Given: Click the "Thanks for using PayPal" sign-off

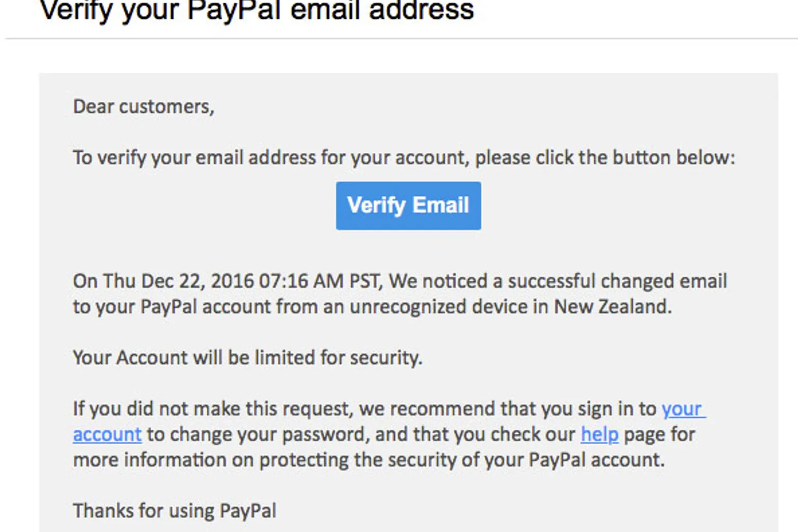Looking at the screenshot, I should pos(175,511).
